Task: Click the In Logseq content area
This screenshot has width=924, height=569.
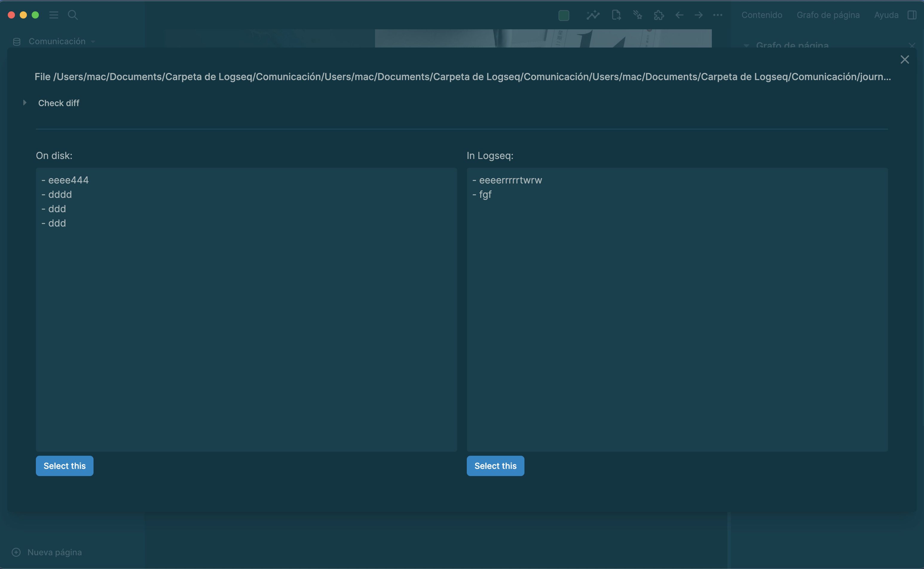Action: [677, 309]
